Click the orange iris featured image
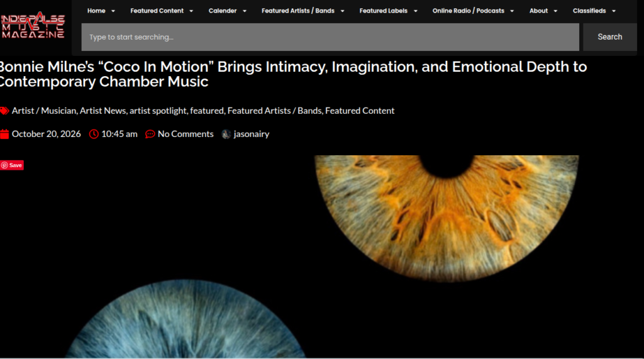 tap(447, 218)
